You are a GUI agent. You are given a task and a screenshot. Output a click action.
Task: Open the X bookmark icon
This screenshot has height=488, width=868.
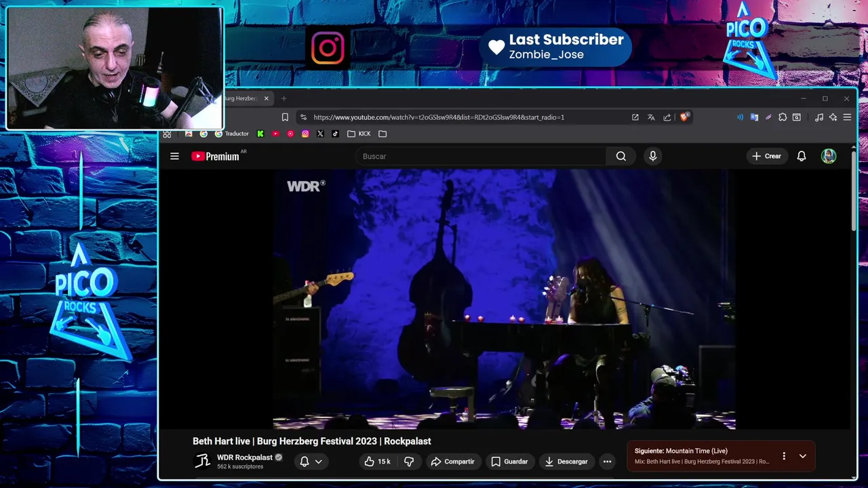320,134
